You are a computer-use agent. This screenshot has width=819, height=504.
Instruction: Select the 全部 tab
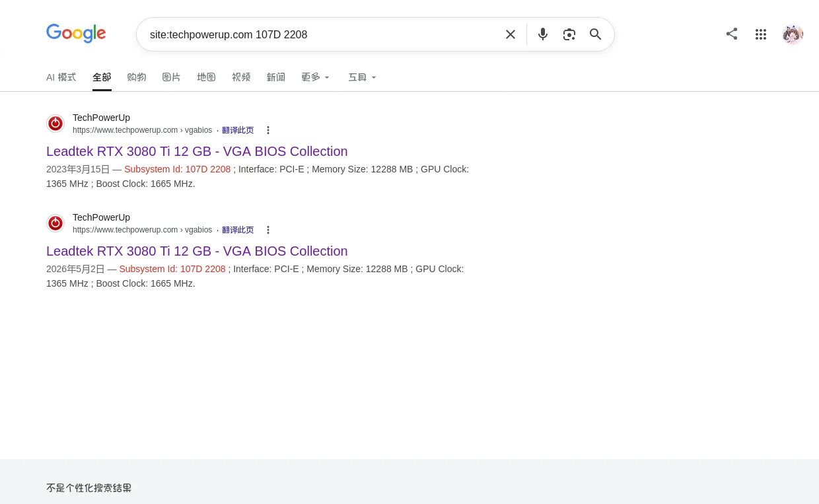click(x=102, y=77)
